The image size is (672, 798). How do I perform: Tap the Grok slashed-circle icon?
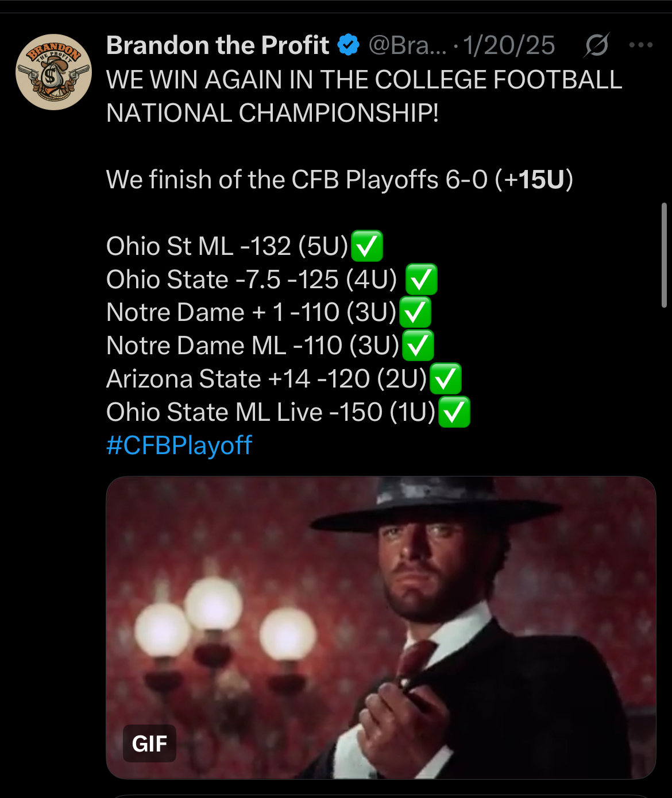click(x=596, y=45)
